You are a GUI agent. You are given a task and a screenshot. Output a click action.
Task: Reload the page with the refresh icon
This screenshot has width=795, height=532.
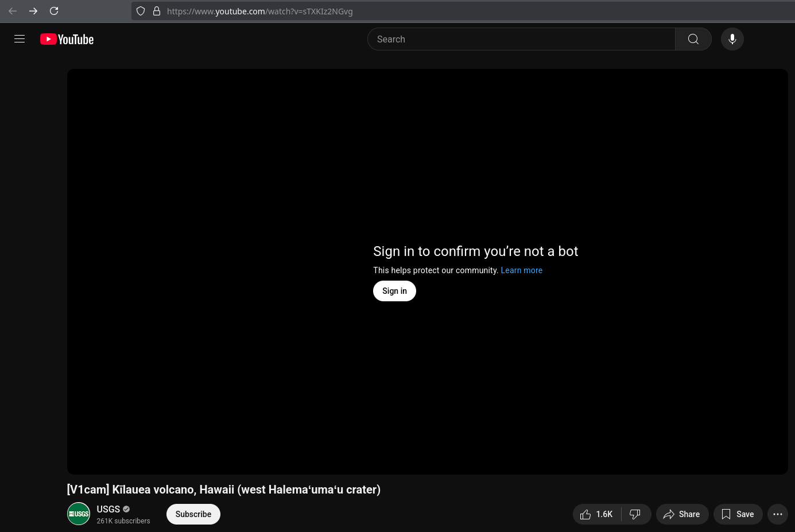54,11
